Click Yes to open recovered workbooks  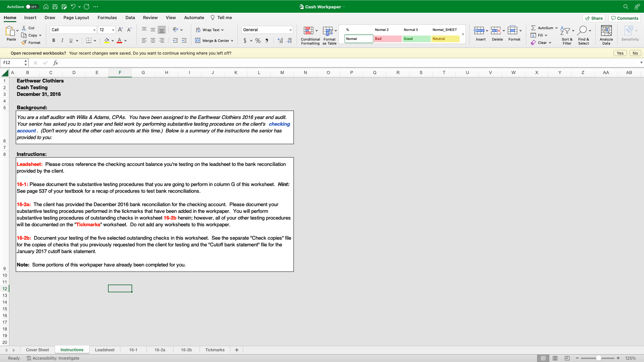point(620,53)
